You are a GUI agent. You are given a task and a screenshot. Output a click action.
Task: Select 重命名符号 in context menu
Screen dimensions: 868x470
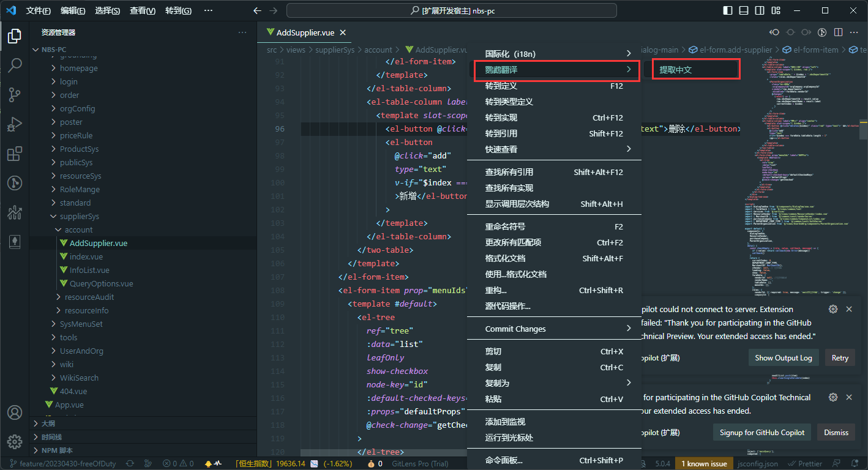click(554, 226)
